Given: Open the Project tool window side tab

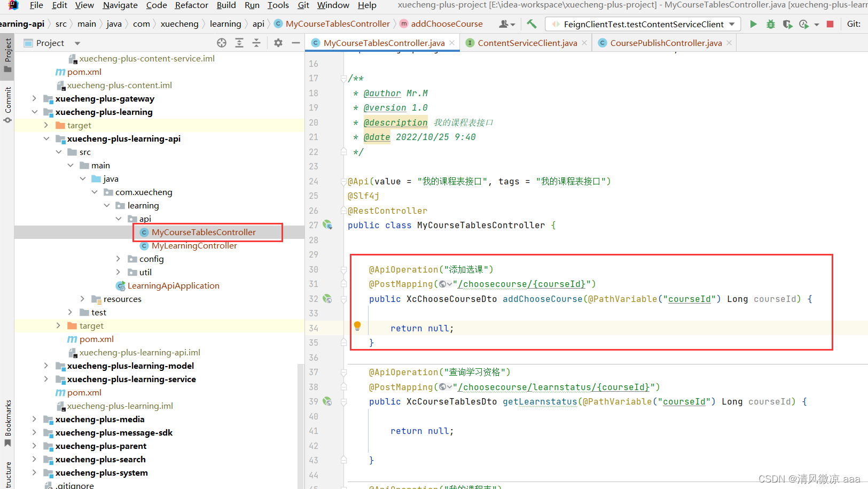Looking at the screenshot, I should coord(7,55).
